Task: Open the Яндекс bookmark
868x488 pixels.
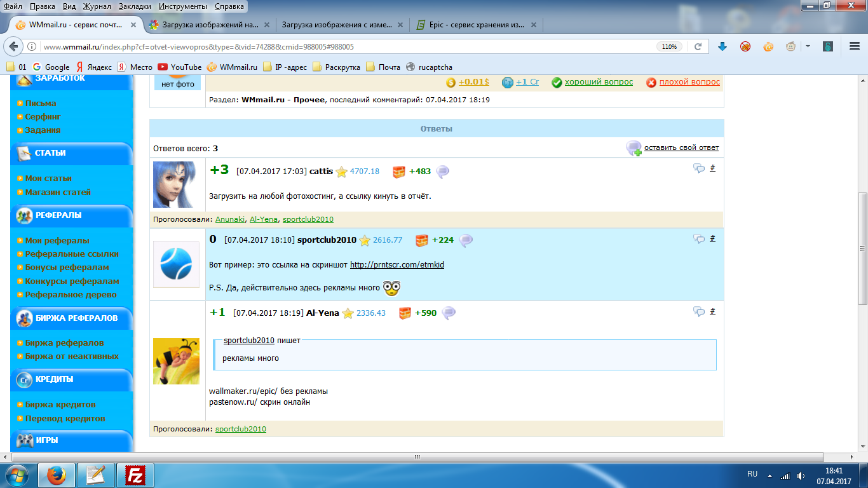Action: 94,67
